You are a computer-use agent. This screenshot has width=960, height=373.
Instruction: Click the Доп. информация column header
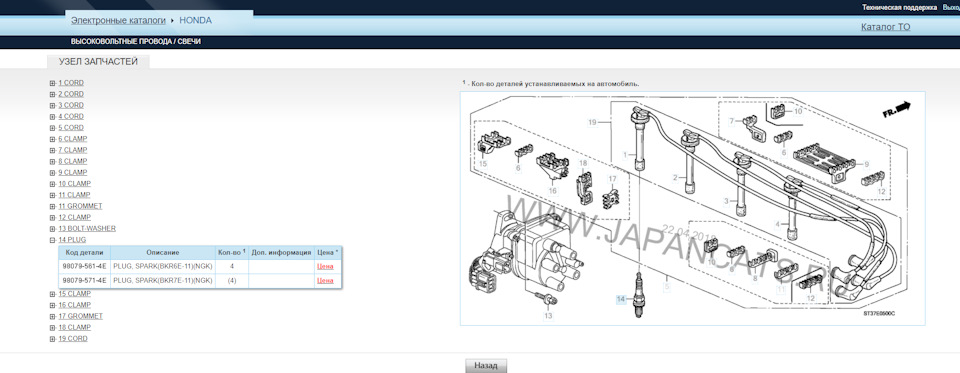tap(282, 252)
